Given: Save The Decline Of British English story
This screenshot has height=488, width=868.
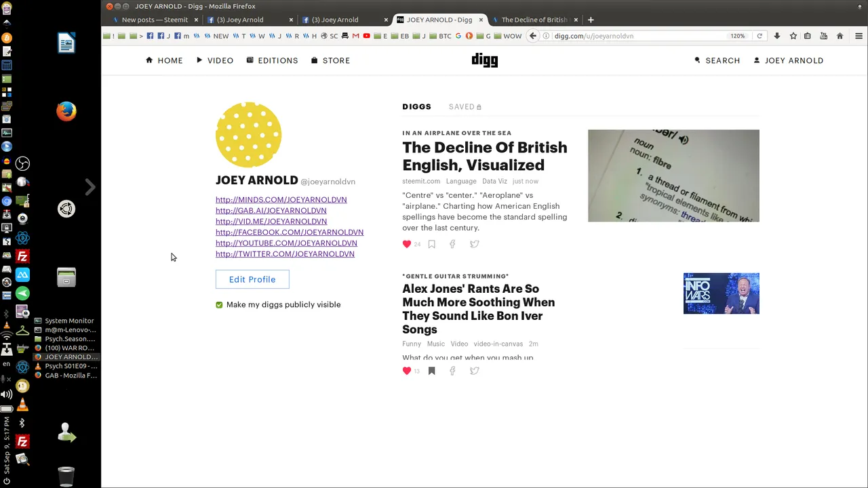Looking at the screenshot, I should point(431,244).
